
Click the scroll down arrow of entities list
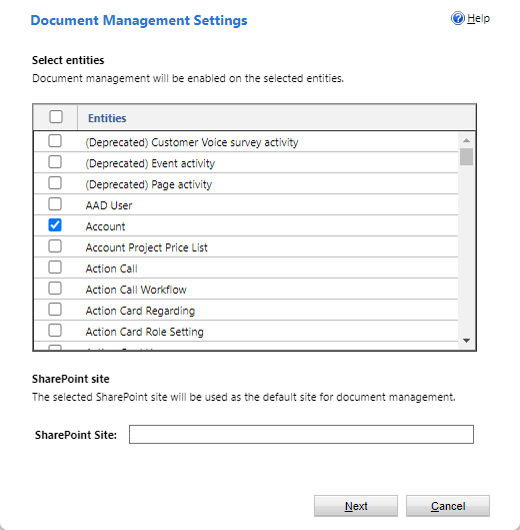[x=466, y=340]
